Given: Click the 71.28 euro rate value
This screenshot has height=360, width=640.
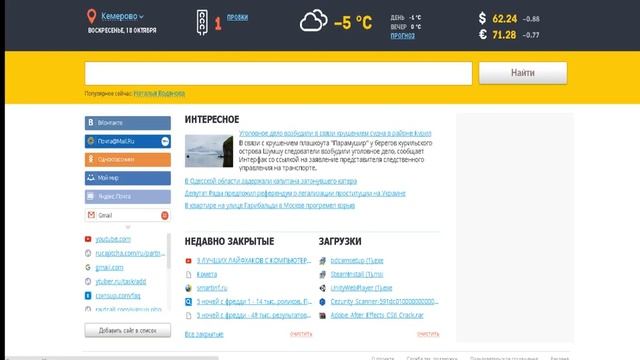Looking at the screenshot, I should click(504, 35).
